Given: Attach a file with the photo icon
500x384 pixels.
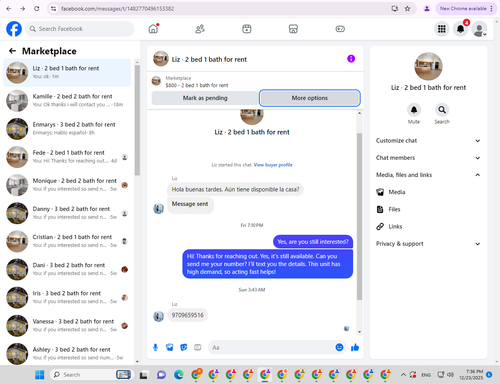Looking at the screenshot, I should [170, 348].
